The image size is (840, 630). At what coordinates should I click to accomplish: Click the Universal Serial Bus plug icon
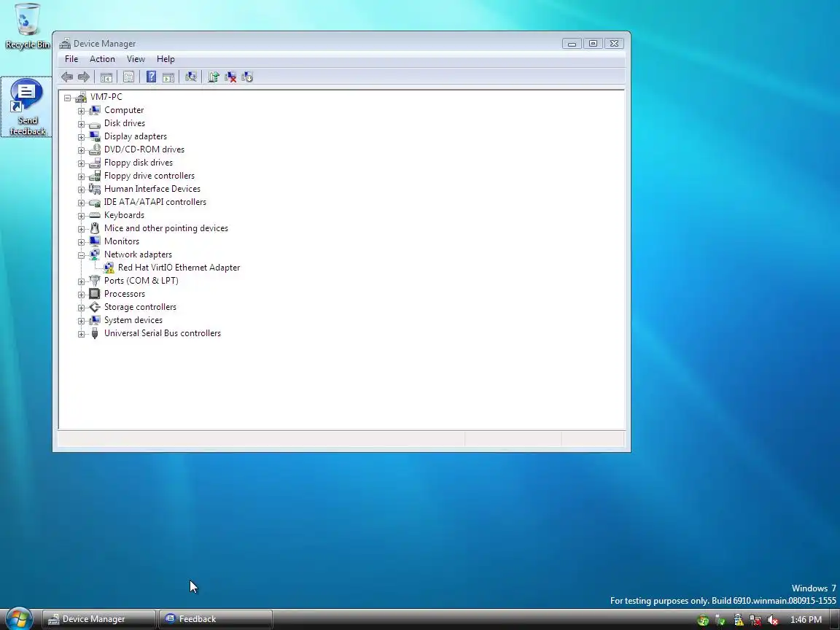tap(95, 333)
